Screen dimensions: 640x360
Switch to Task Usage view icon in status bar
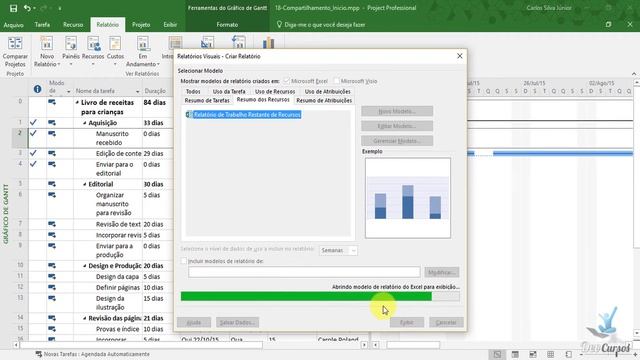pyautogui.click(x=515, y=354)
